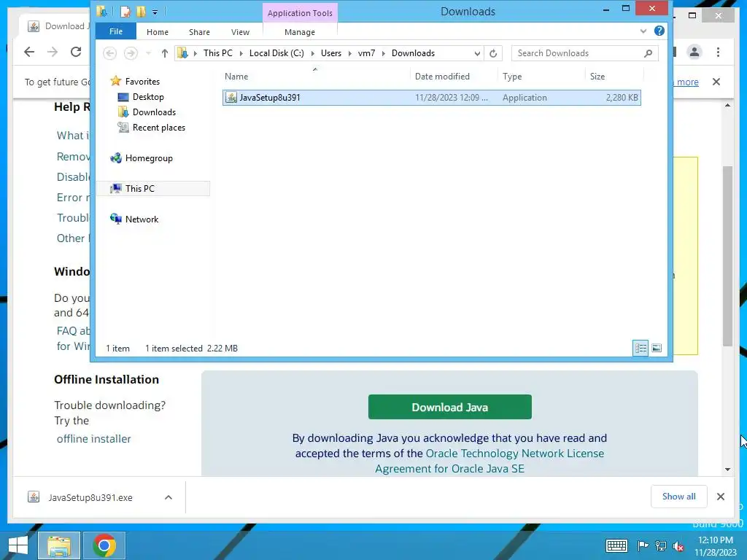Switch to Chrome from taskbar

pyautogui.click(x=104, y=545)
